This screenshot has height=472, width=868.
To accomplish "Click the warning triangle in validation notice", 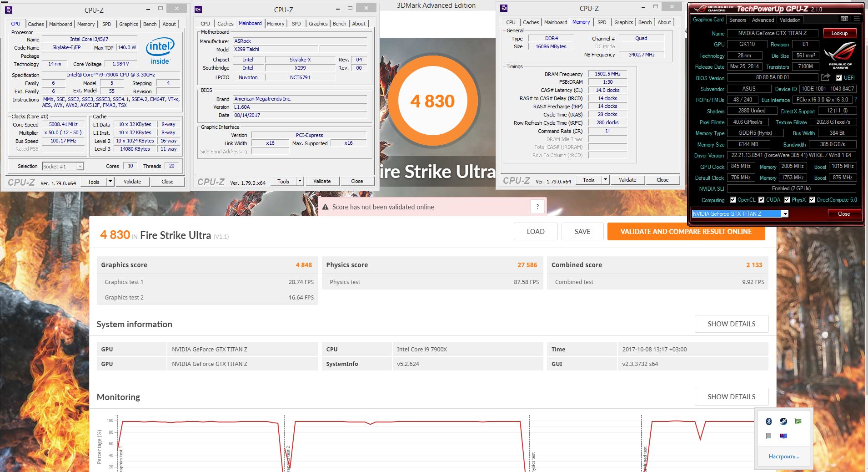I will click(x=326, y=207).
